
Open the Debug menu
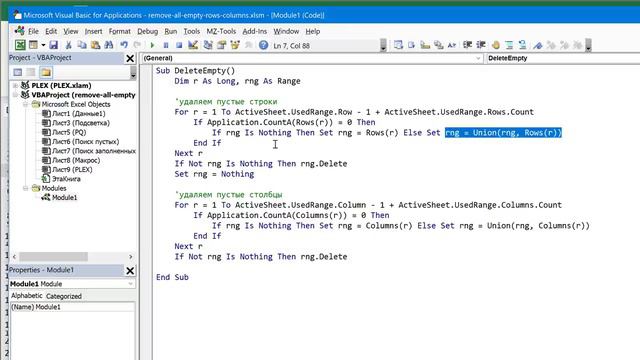click(147, 31)
